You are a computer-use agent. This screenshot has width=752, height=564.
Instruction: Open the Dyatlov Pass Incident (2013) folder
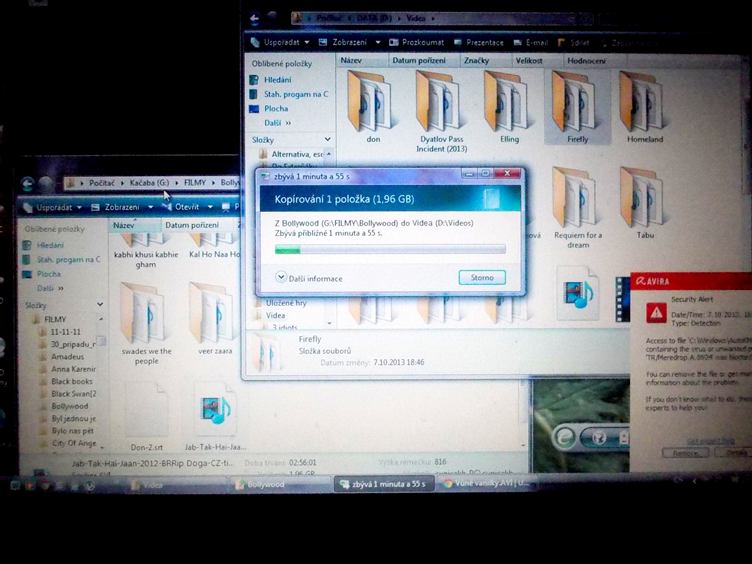(x=441, y=113)
